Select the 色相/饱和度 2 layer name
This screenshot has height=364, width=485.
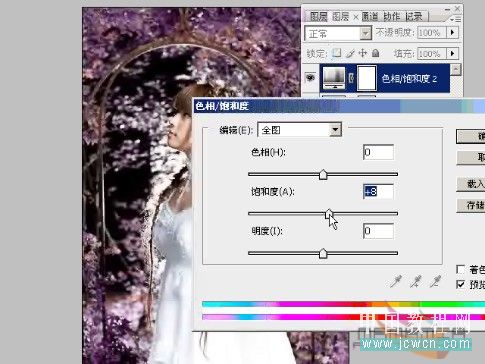409,79
